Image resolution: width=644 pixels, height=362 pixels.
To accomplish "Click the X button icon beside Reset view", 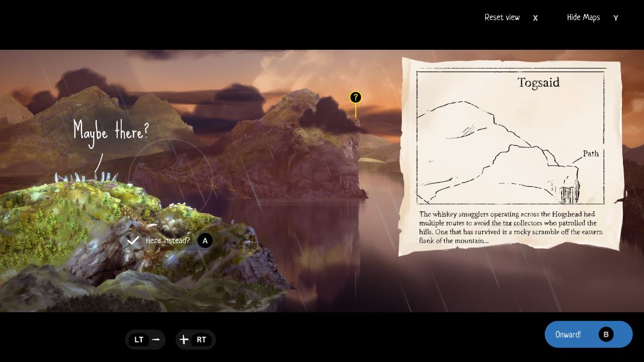I will pyautogui.click(x=535, y=18).
